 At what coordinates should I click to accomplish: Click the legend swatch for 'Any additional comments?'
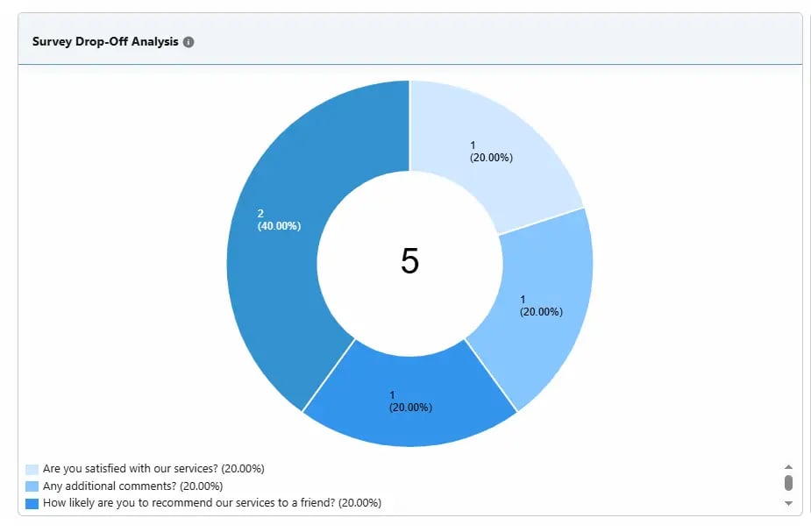[32, 486]
